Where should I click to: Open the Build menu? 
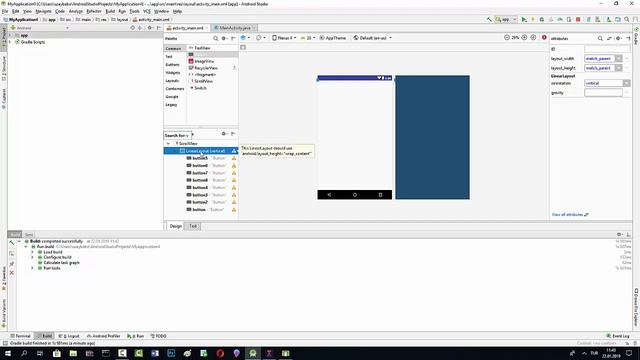coord(110,11)
